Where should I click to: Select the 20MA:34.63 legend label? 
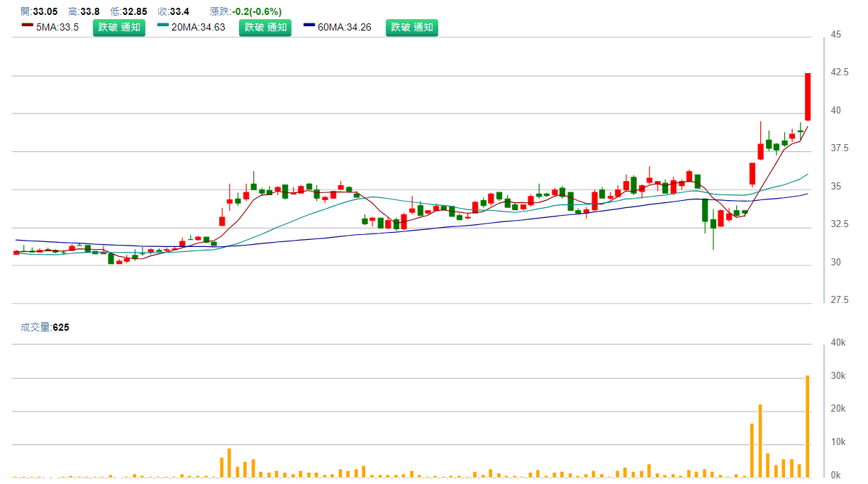click(x=198, y=28)
